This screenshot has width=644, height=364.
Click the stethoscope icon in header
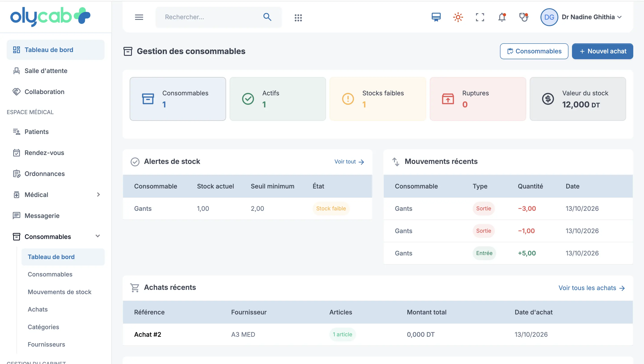(524, 17)
